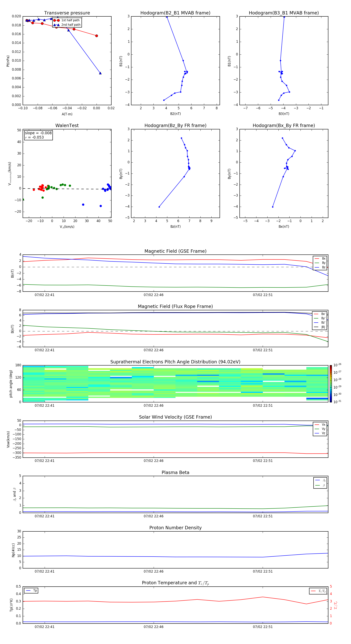The height and width of the screenshot is (644, 351).
Task: Click the 'A(T·m)' x-axis label
Action: (x=67, y=114)
